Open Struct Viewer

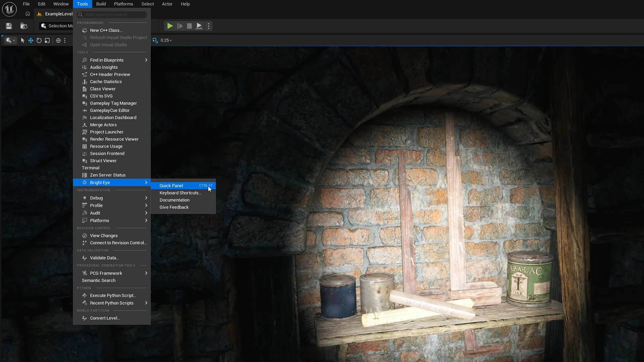112,161
